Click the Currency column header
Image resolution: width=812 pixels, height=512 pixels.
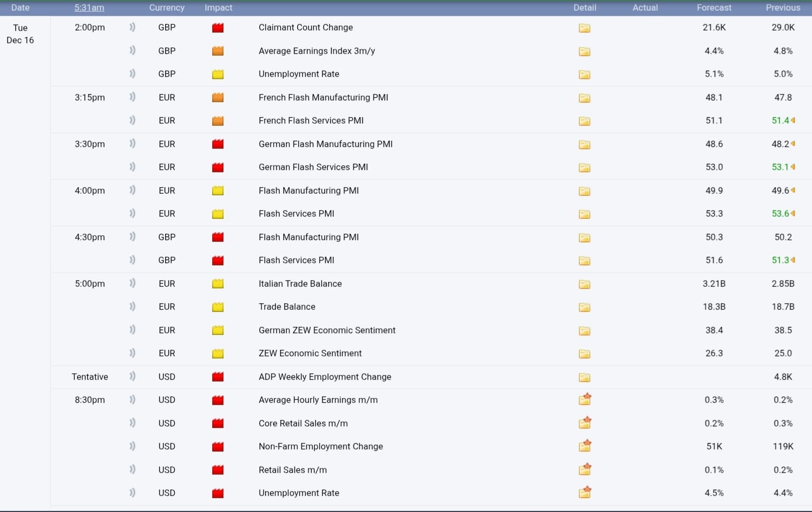pyautogui.click(x=167, y=7)
